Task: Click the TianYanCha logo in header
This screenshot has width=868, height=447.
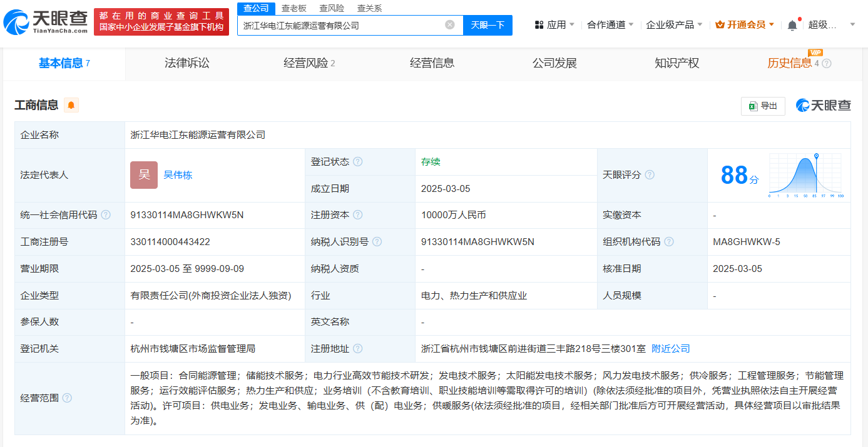Action: (x=45, y=22)
